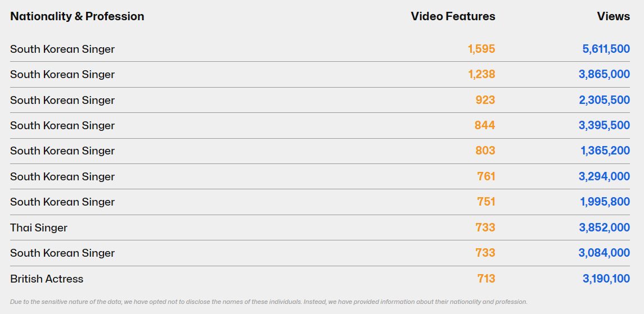Click the 803 video features cell
Viewport: 644px width, 314px height.
coord(485,151)
